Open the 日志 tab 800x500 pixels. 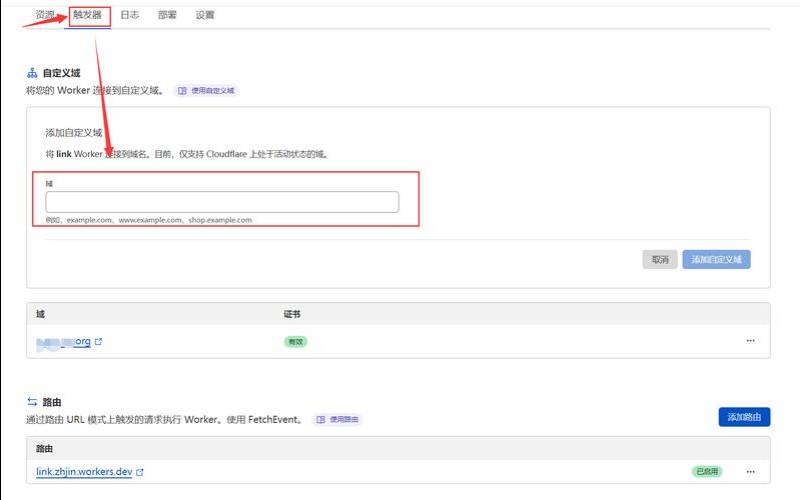[130, 15]
